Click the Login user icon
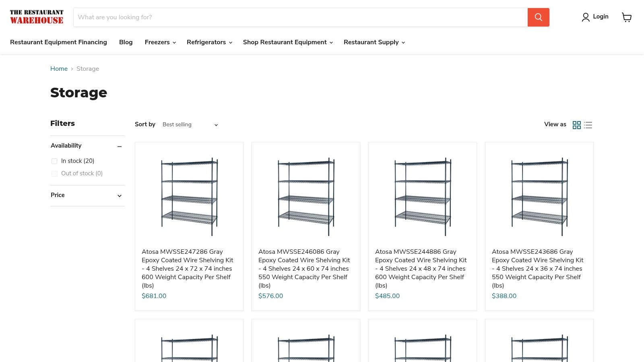This screenshot has width=644, height=362. pyautogui.click(x=586, y=17)
